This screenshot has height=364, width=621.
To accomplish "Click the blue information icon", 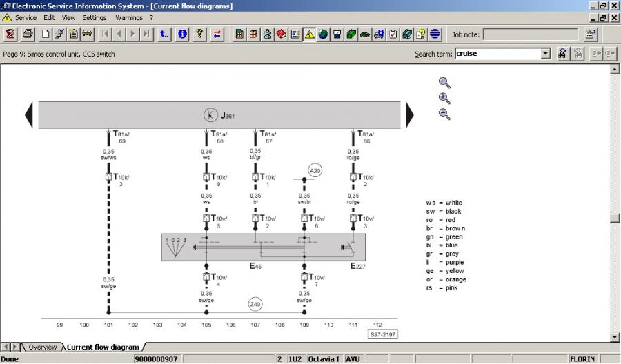I will click(x=182, y=34).
